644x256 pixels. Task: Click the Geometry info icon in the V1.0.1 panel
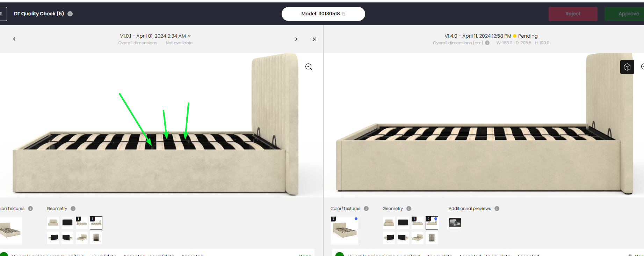tap(73, 209)
